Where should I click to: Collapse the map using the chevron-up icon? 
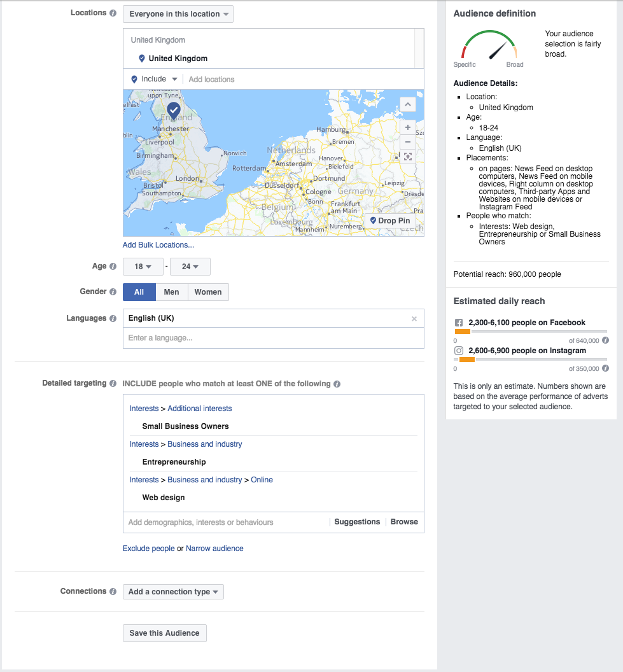coord(408,104)
